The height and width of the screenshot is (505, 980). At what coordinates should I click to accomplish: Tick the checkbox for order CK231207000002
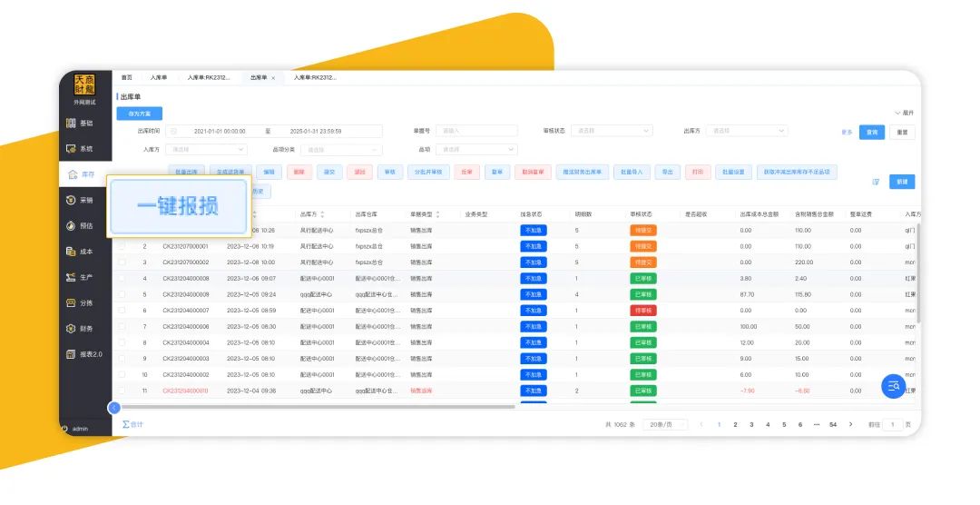tap(122, 262)
